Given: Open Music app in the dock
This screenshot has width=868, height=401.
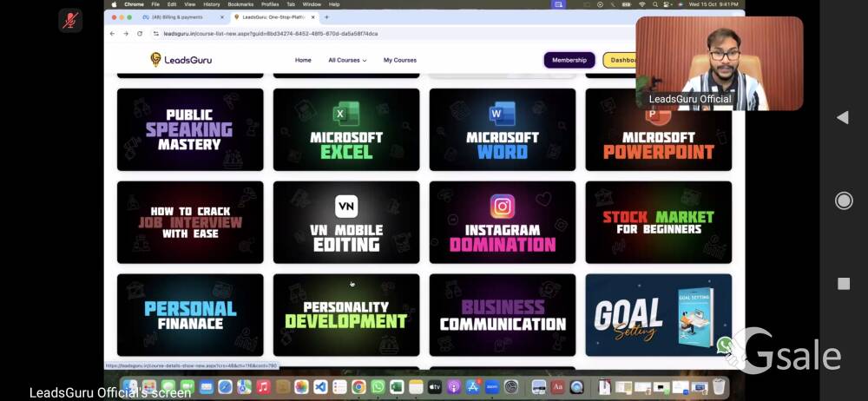Looking at the screenshot, I should [263, 386].
